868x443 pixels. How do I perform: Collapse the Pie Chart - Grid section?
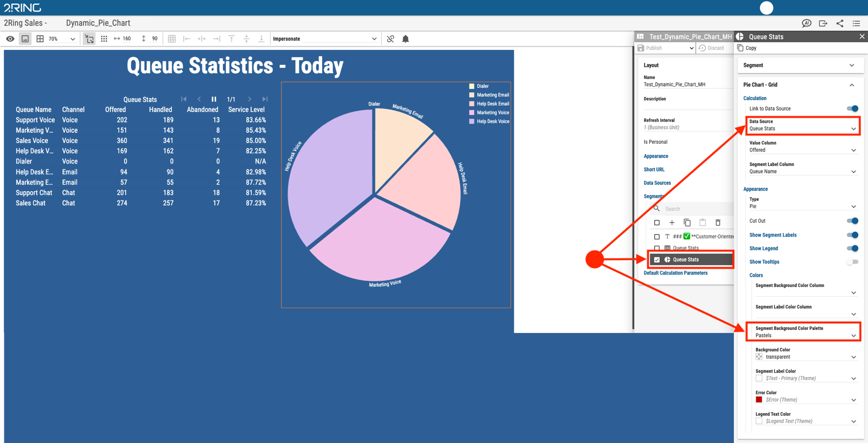(x=852, y=85)
